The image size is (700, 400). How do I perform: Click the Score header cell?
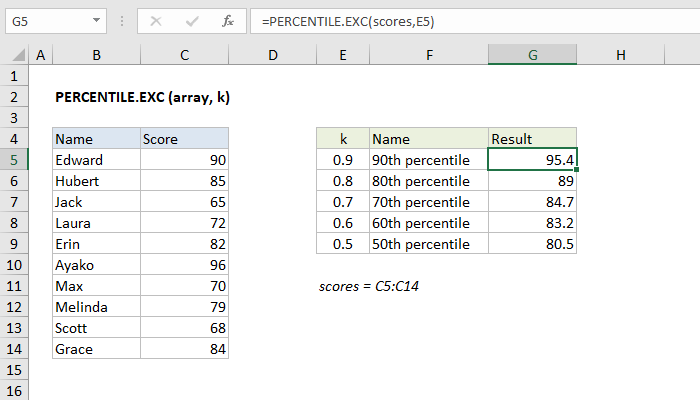(x=184, y=139)
